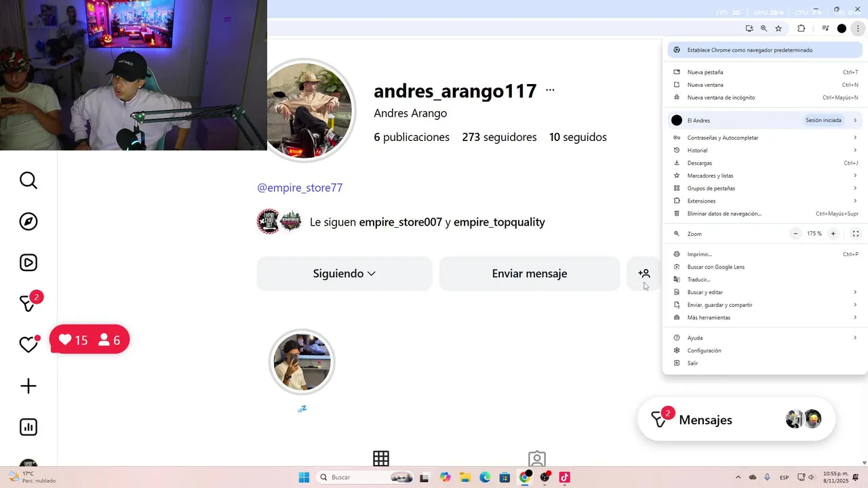Image resolution: width=868 pixels, height=488 pixels.
Task: Select Nueva pestaña from Chrome menu
Action: point(765,72)
